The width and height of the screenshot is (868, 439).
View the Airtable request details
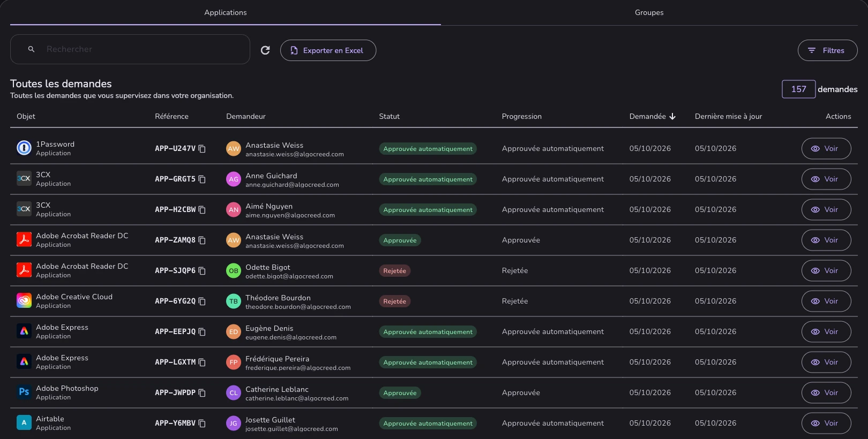[x=826, y=423]
